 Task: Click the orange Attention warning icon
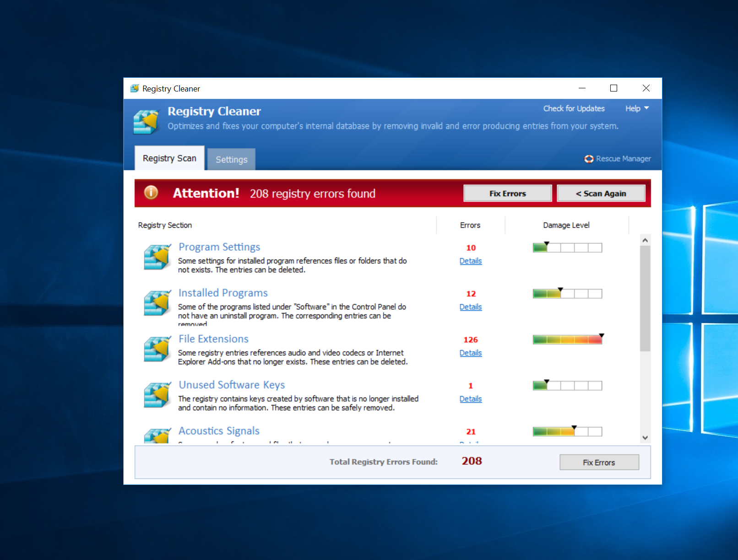click(x=151, y=193)
